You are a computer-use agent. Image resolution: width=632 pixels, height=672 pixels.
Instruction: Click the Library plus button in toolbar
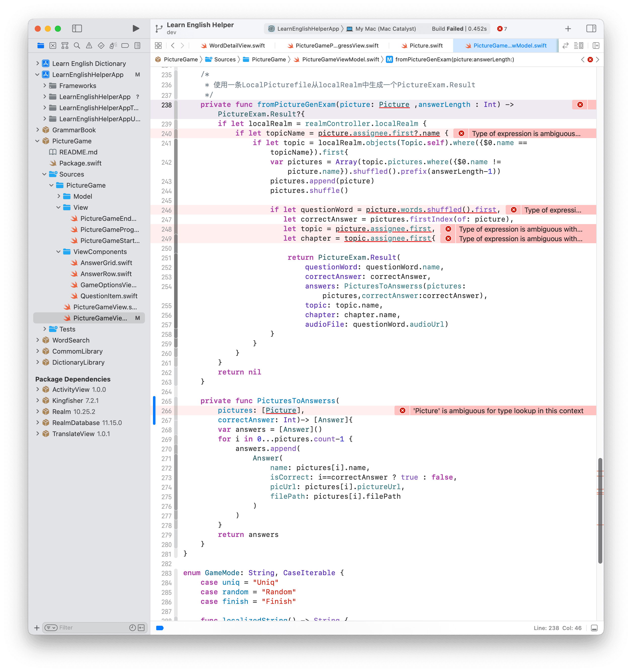point(568,29)
